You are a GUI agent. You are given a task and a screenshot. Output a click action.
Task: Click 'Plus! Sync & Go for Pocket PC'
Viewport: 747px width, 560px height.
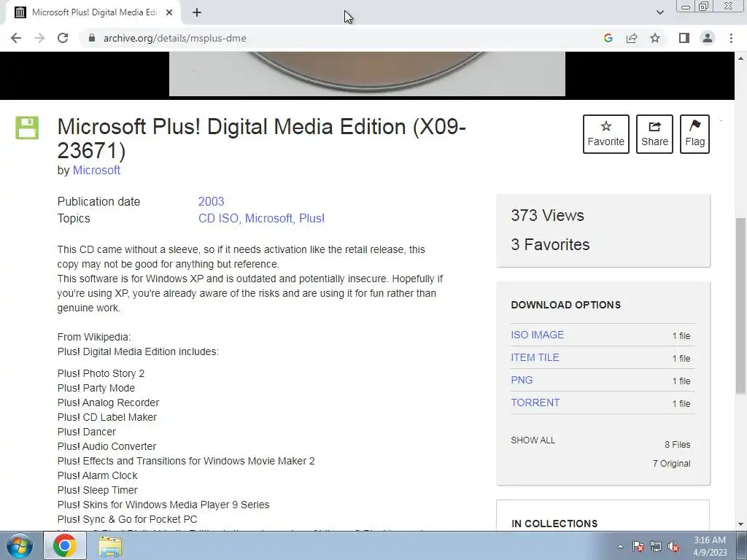coord(127,519)
